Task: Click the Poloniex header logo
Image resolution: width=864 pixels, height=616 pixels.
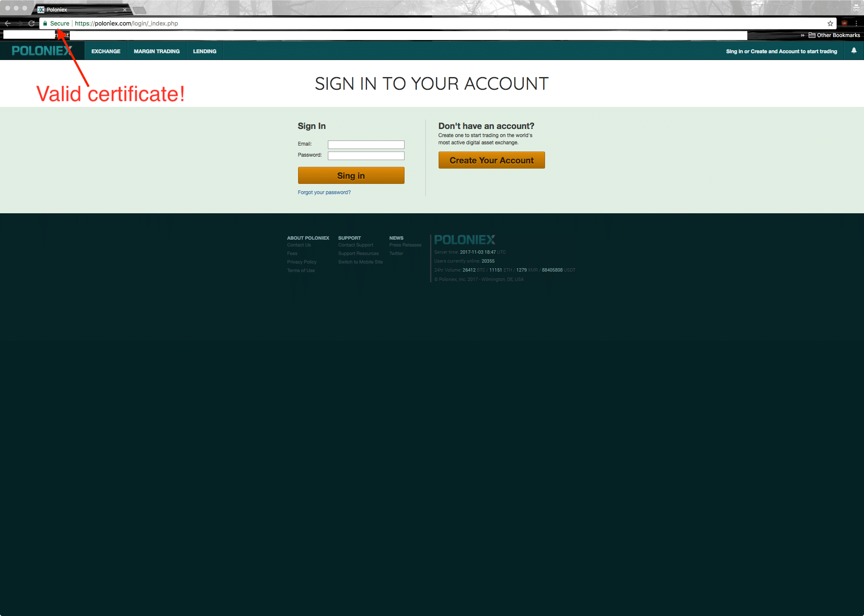Action: click(42, 51)
